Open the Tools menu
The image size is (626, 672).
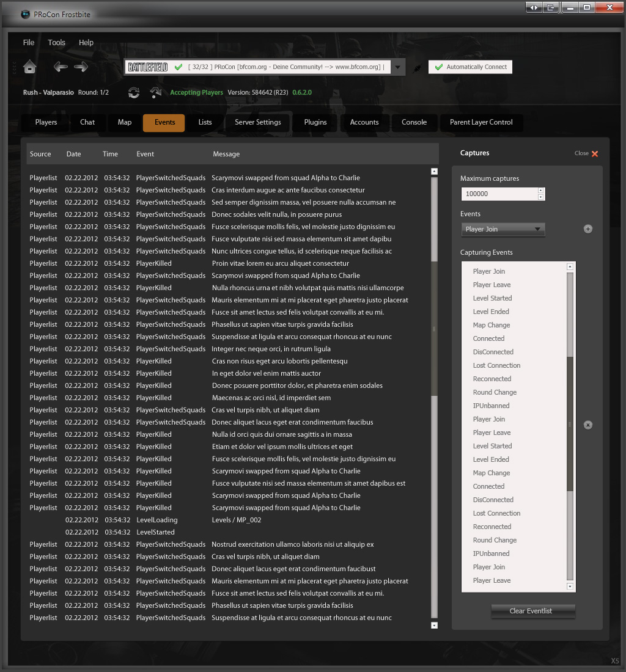(57, 42)
